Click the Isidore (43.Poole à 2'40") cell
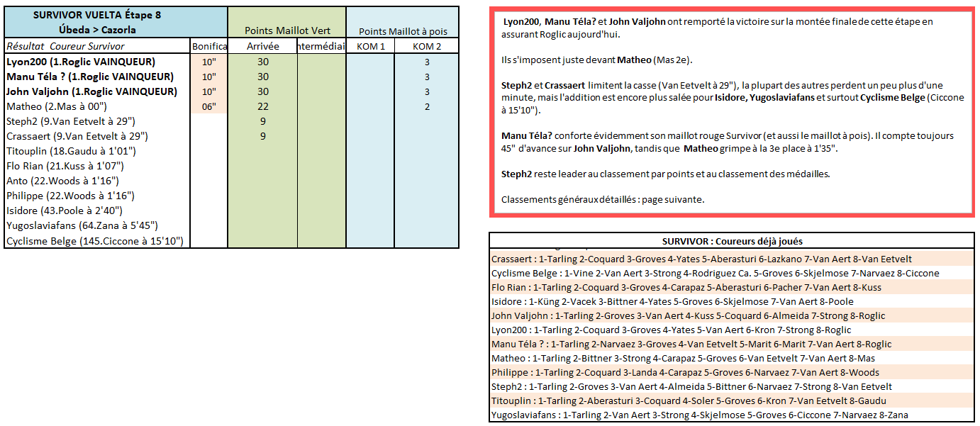The height and width of the screenshot is (426, 980). 65,211
